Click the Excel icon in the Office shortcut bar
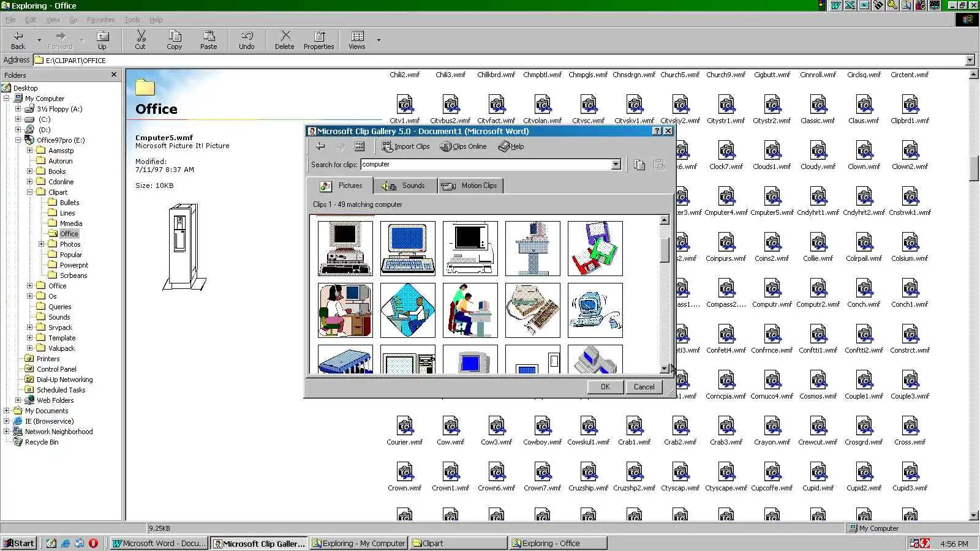 (850, 6)
